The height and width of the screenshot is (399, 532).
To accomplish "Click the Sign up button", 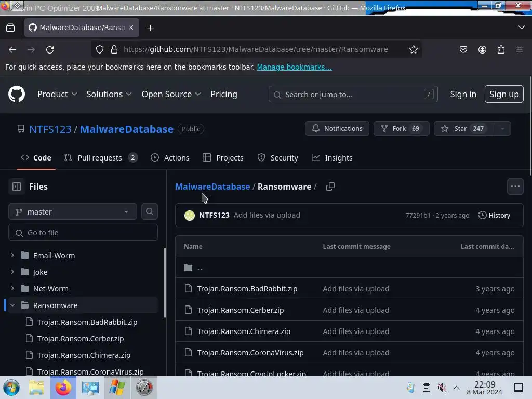I will click(x=504, y=94).
